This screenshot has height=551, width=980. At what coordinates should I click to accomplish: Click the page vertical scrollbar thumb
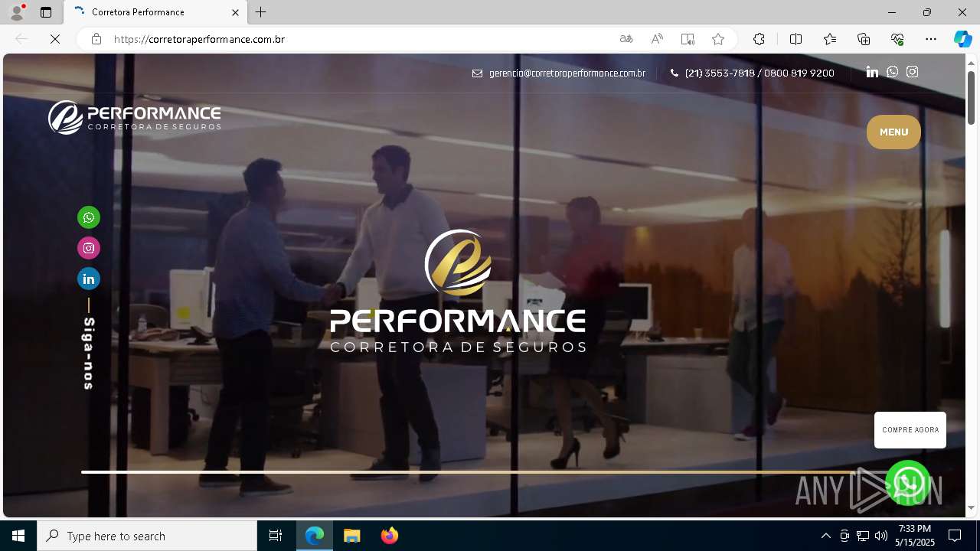[972, 97]
